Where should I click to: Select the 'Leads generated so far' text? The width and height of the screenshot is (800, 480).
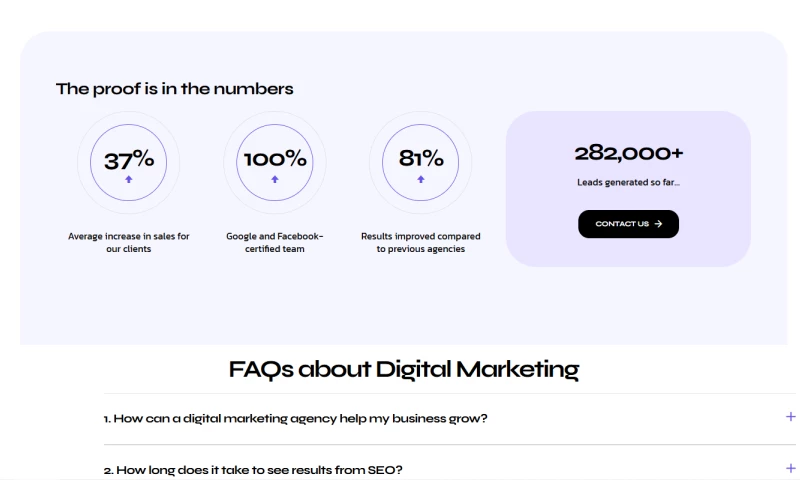tap(628, 183)
